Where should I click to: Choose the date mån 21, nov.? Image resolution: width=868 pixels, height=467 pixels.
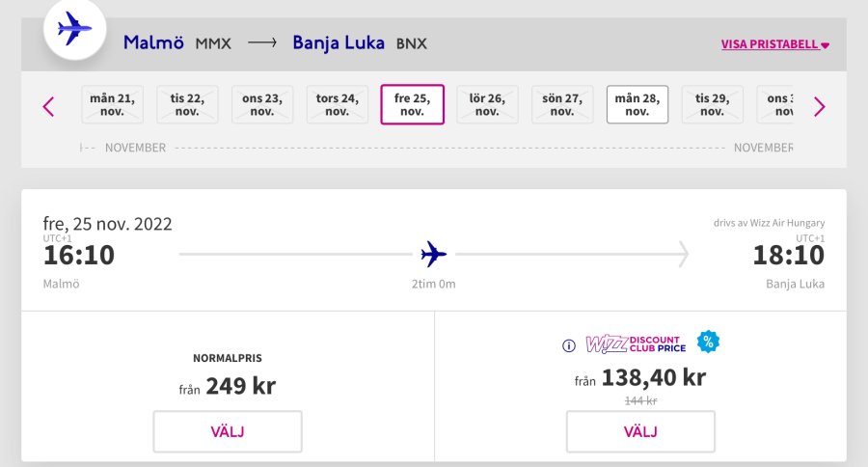112,105
